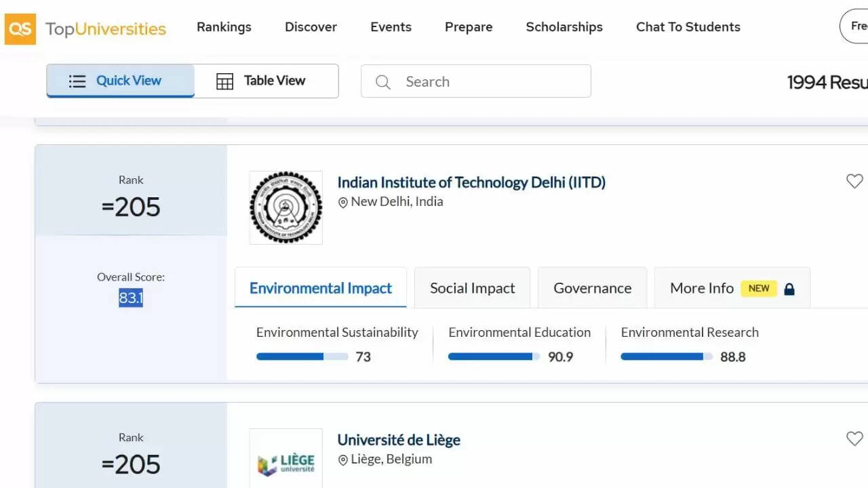Screen dimensions: 868x488
Task: Open the Social Impact tab
Action: coord(472,287)
